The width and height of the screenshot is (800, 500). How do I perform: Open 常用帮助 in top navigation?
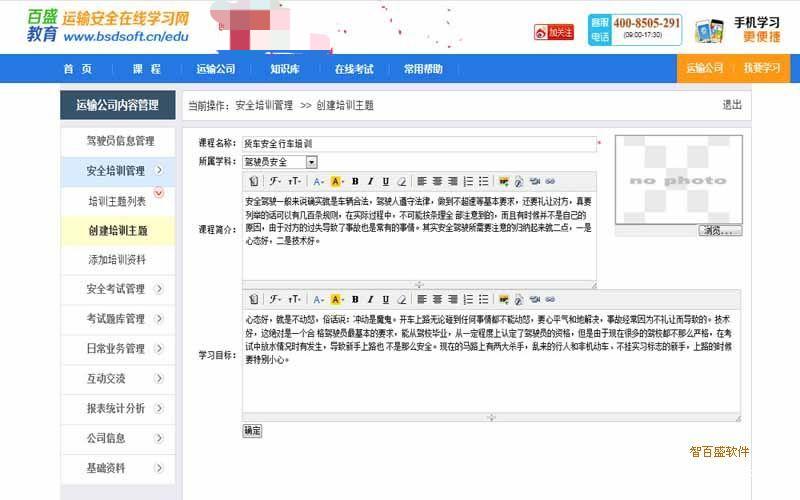tap(423, 69)
